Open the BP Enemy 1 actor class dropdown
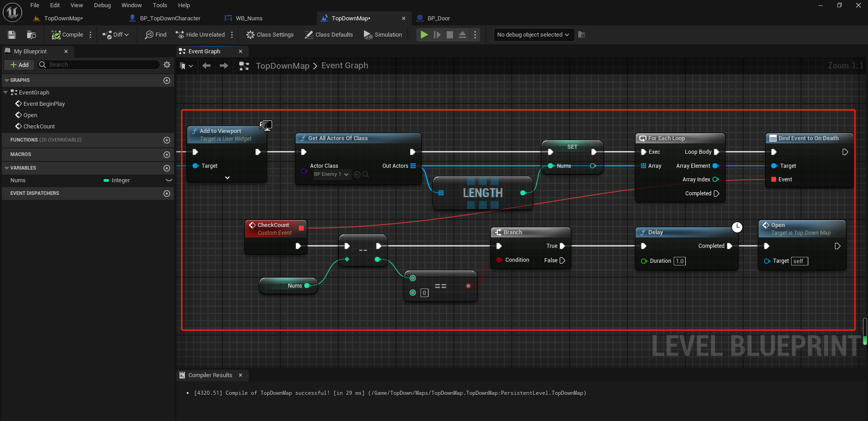868x421 pixels. [x=331, y=175]
